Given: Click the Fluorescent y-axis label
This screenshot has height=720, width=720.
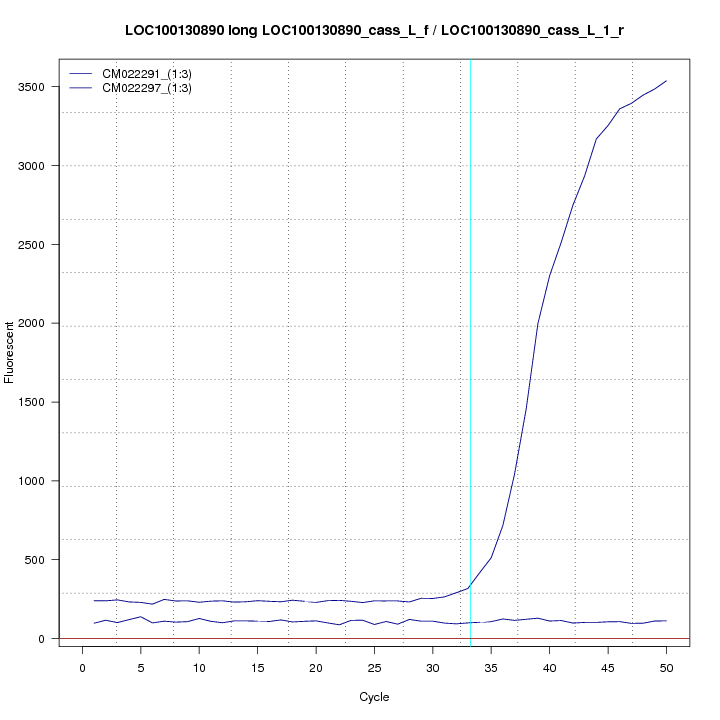Looking at the screenshot, I should 11,352.
